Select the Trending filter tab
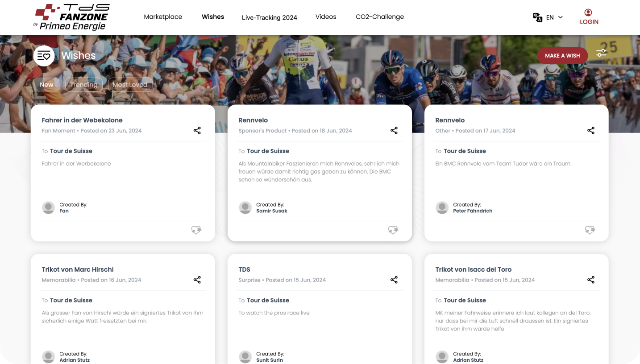Image resolution: width=640 pixels, height=364 pixels. (x=84, y=85)
